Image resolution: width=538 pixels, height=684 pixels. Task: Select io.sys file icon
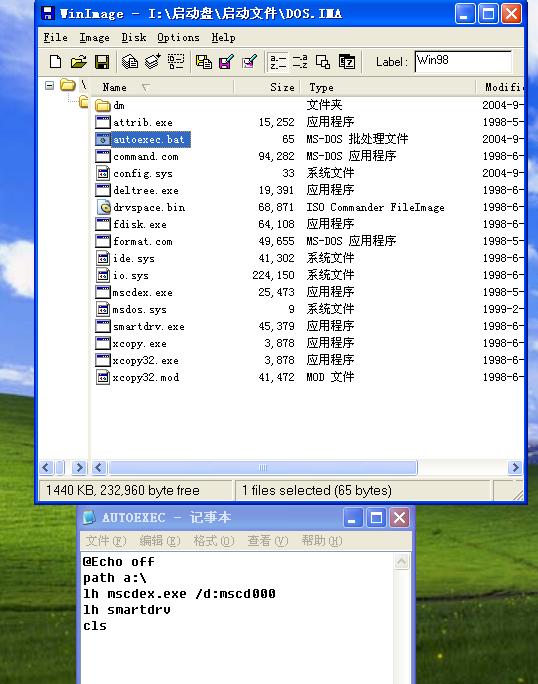coord(103,275)
